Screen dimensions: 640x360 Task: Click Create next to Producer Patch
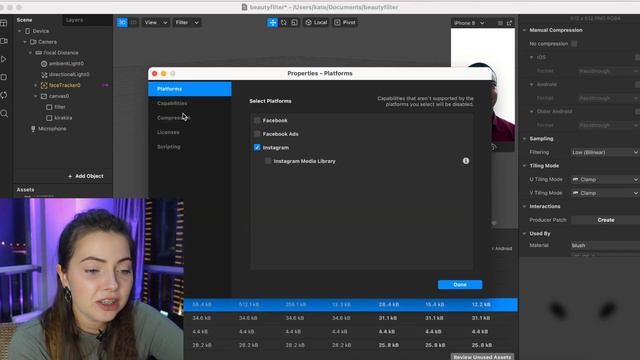(x=606, y=220)
